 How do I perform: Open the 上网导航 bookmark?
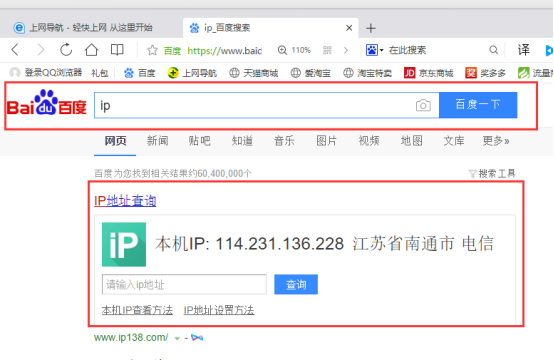coord(192,73)
